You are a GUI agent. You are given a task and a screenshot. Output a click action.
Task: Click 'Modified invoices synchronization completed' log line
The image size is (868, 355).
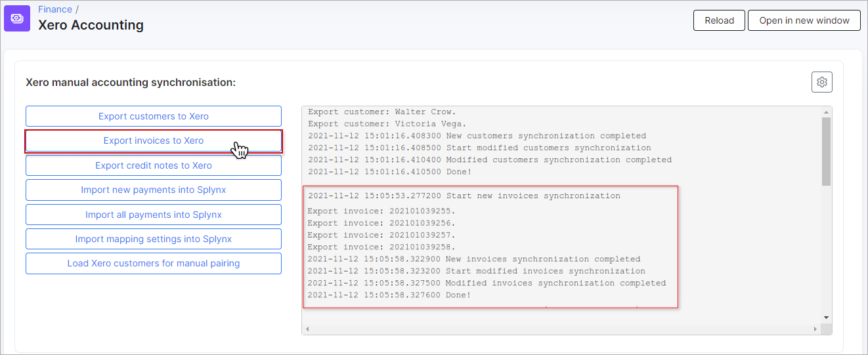coord(487,283)
